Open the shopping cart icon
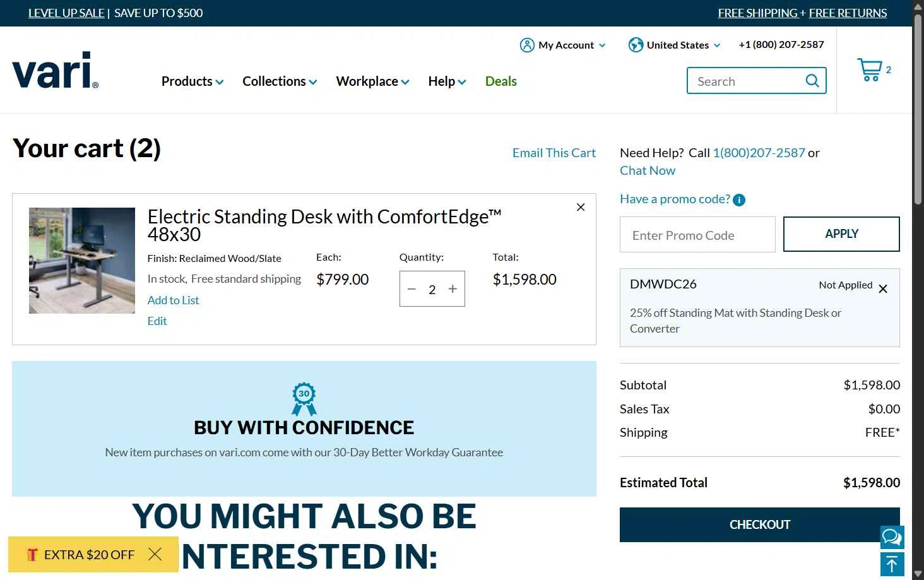The image size is (924, 580). [x=870, y=69]
